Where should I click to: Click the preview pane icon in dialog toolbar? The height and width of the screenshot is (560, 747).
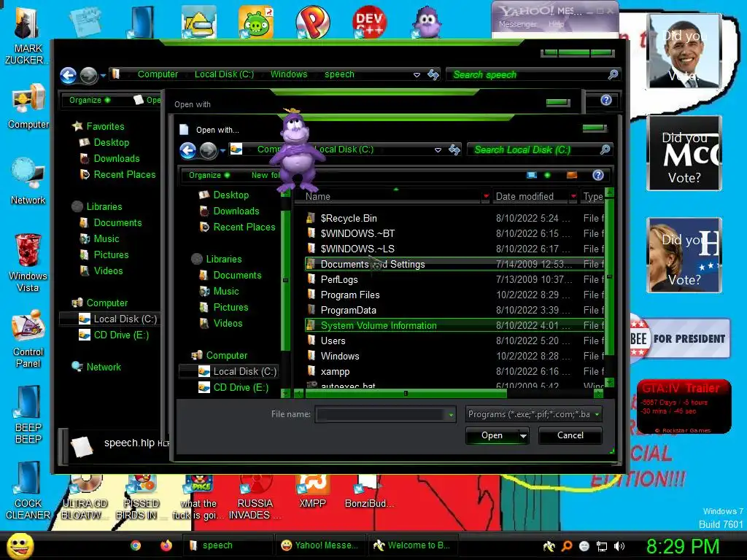[572, 175]
